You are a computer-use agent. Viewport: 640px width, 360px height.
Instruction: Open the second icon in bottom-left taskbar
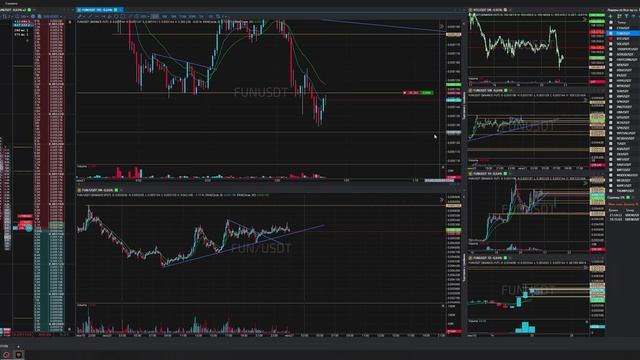[19, 355]
